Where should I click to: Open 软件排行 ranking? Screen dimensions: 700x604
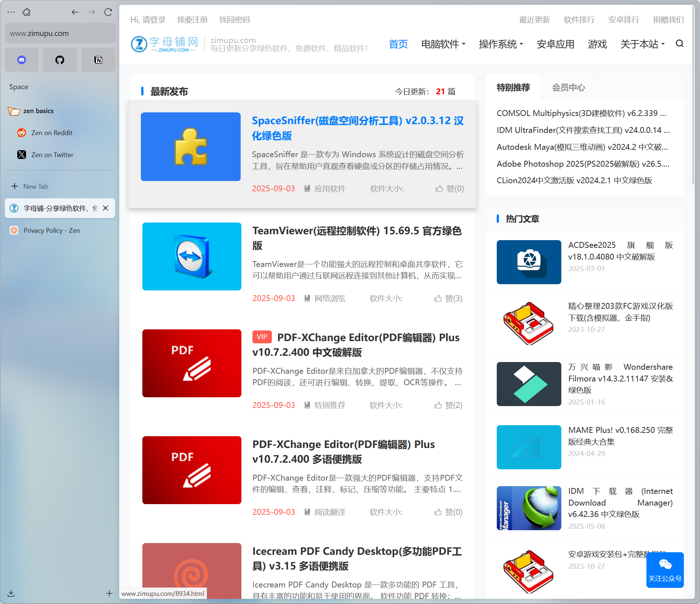click(x=579, y=19)
